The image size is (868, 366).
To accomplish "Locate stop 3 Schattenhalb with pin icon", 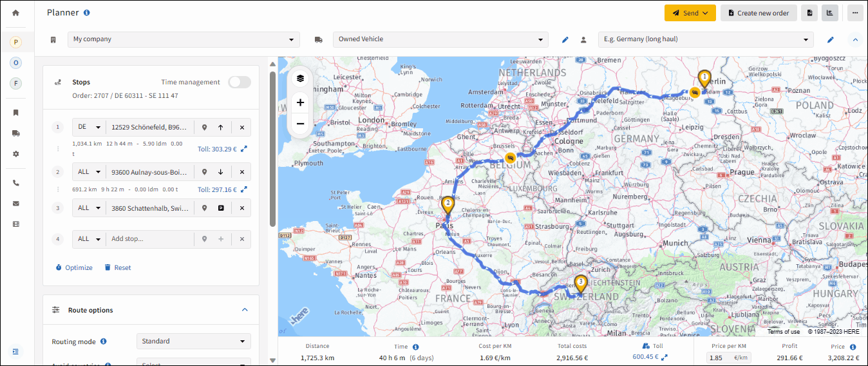I will pyautogui.click(x=205, y=208).
